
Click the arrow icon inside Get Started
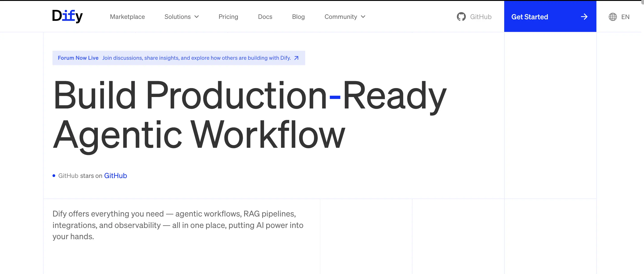[x=584, y=17]
